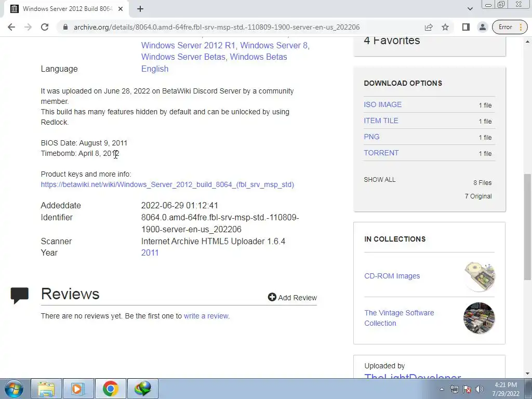Click the Chrome taskbar icon
Screen dimensions: 532x399
coord(110,389)
